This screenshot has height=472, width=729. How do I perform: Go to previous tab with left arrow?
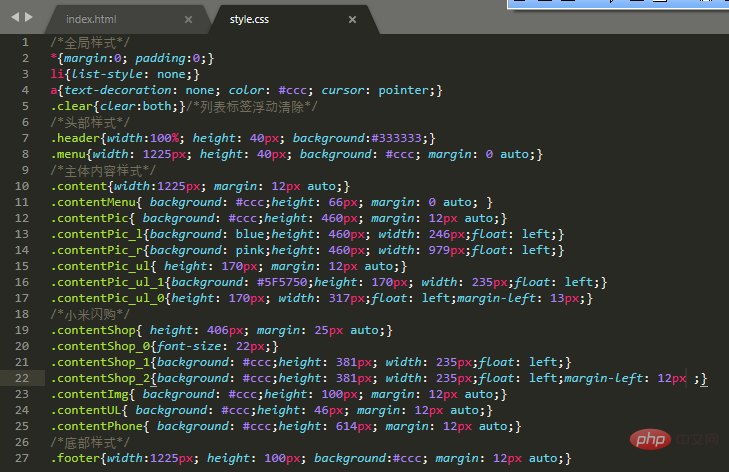click(x=15, y=17)
